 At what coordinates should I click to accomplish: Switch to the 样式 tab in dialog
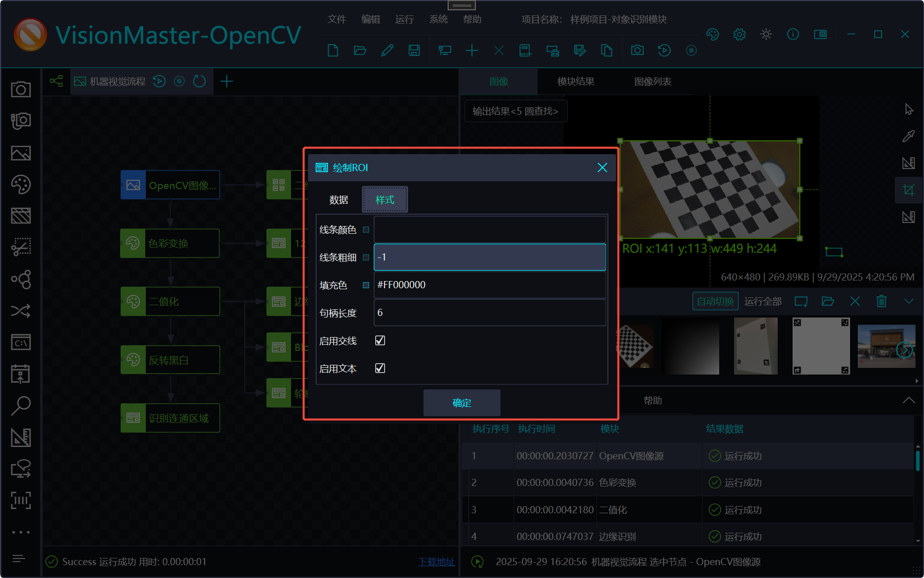click(385, 200)
